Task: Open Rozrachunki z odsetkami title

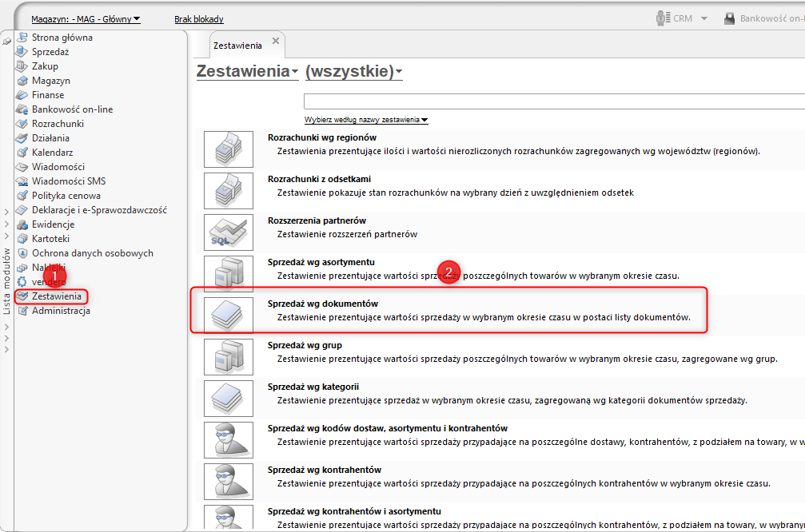Action: (319, 179)
